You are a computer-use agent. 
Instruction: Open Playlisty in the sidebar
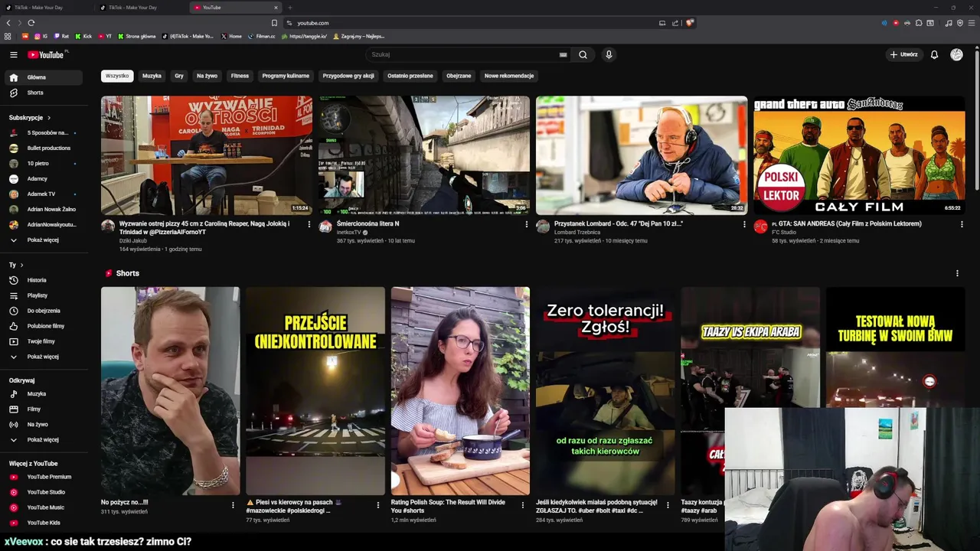coord(44,295)
